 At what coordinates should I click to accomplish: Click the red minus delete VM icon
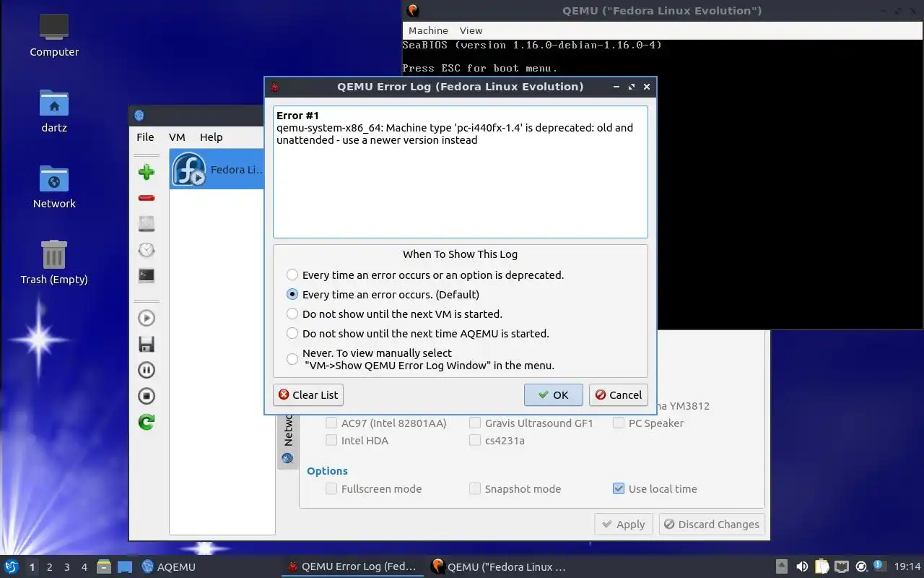click(x=147, y=198)
